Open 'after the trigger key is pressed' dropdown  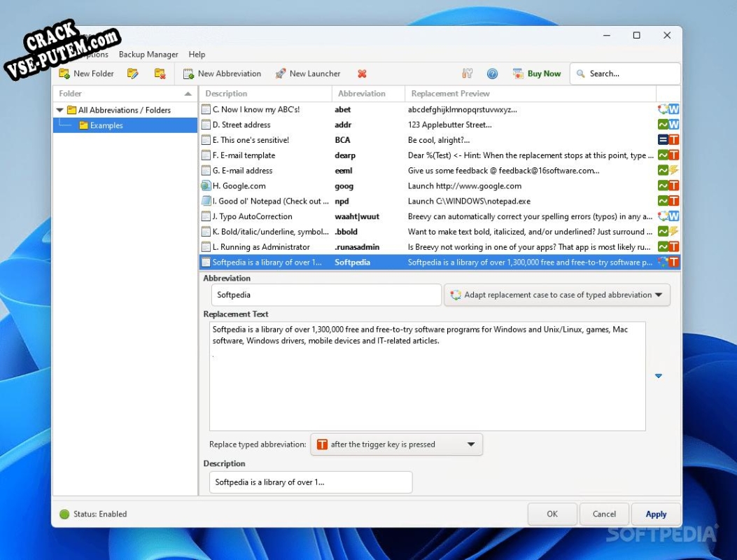click(396, 444)
